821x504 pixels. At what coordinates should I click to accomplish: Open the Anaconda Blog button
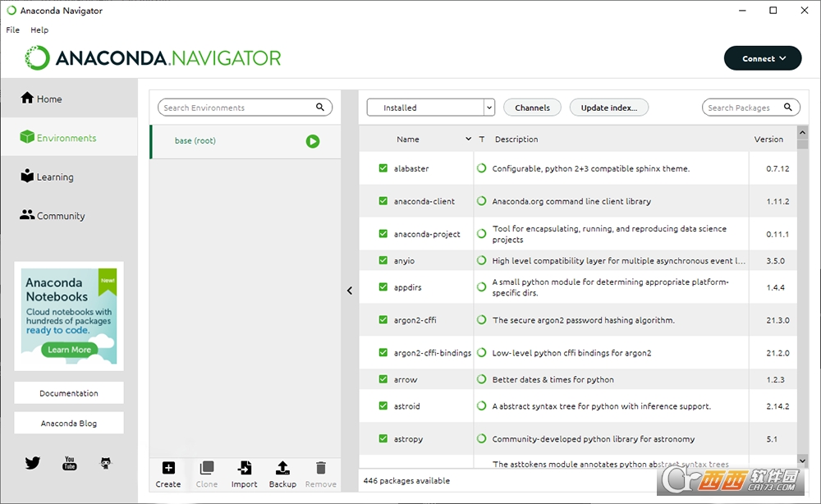pyautogui.click(x=69, y=423)
